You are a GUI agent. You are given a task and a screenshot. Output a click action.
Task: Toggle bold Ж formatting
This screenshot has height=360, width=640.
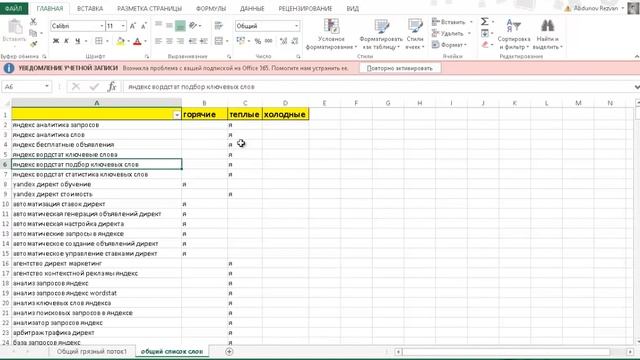[x=56, y=41]
